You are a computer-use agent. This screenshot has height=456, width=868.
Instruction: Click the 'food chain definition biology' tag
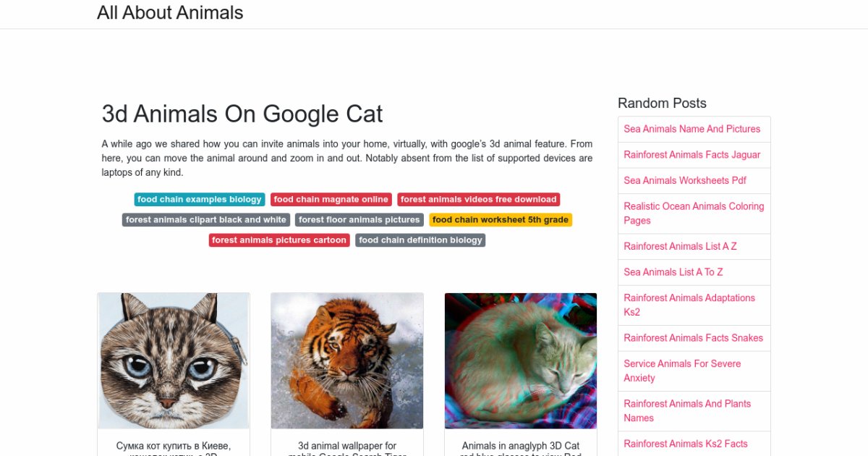(x=420, y=240)
